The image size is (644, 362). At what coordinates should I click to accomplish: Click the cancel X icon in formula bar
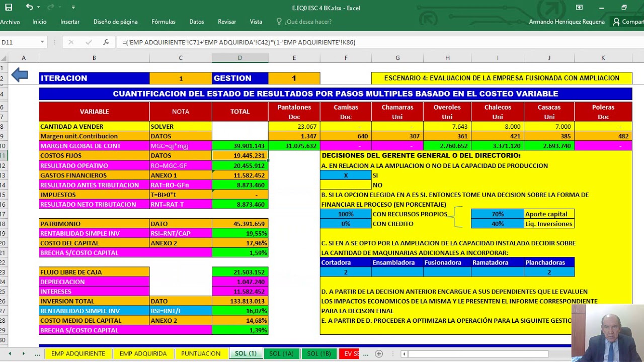coord(71,42)
